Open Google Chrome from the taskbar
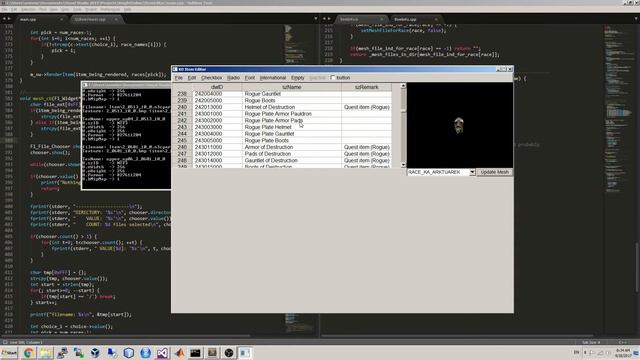The width and height of the screenshot is (640, 360). coord(29,353)
